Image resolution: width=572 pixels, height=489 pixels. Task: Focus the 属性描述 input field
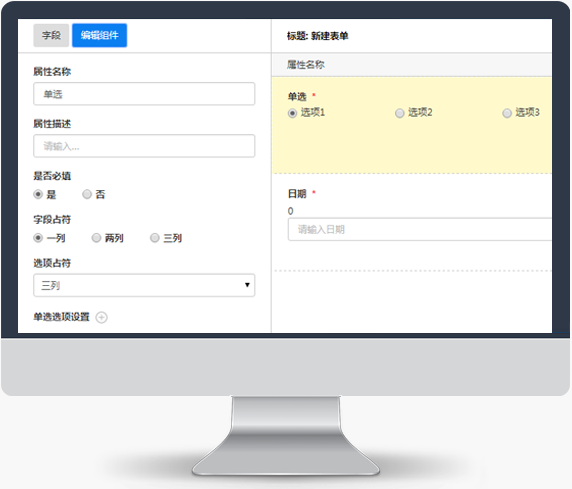144,146
